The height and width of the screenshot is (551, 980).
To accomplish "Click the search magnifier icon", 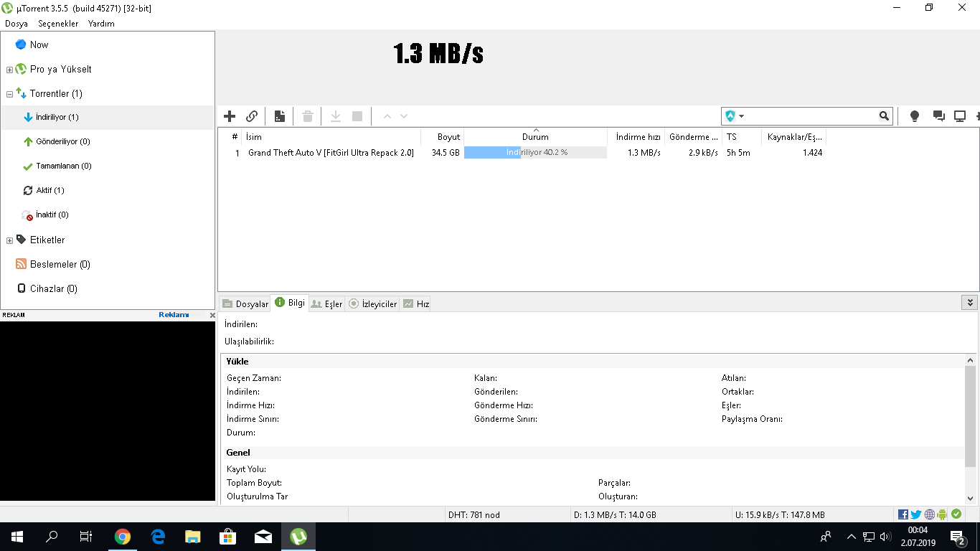I will click(x=884, y=116).
